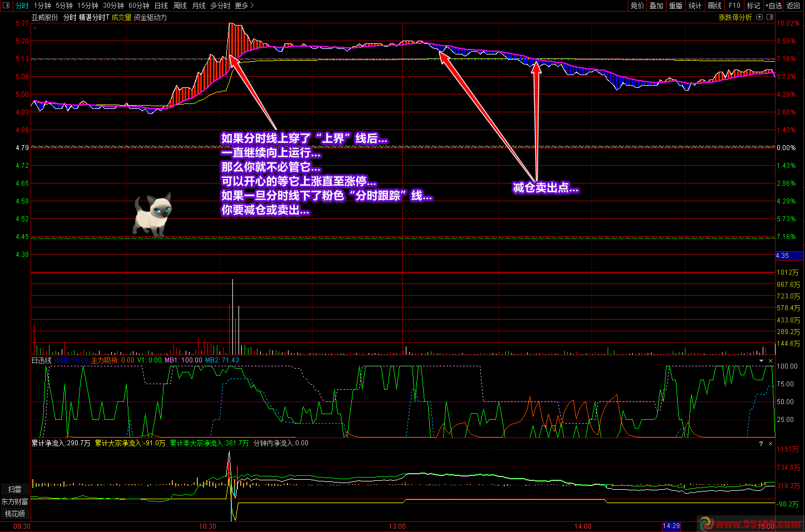Close the 日迅线 indicator panel
Viewport: 805px width, 532px height.
771,361
